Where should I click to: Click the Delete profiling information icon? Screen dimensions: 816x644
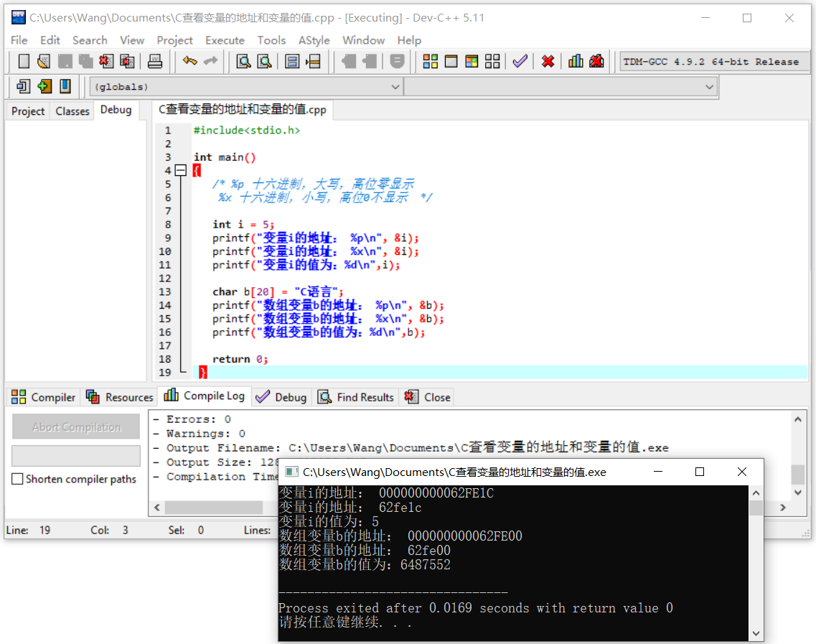596,62
